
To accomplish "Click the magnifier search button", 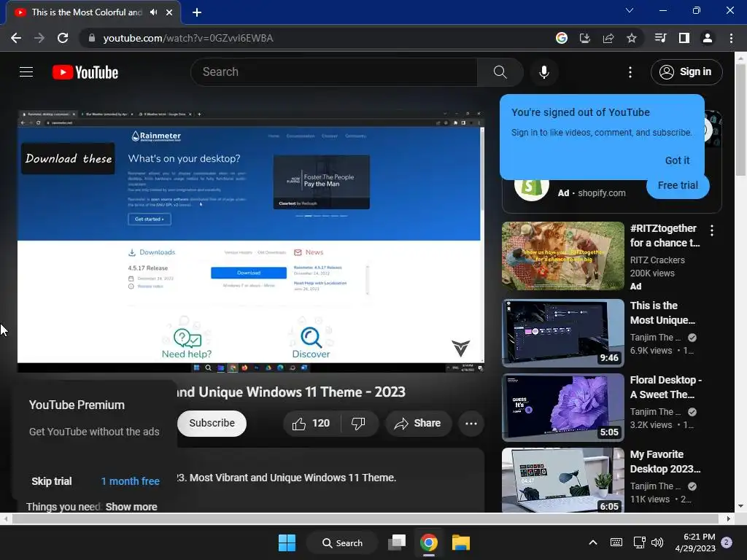I will 500,72.
